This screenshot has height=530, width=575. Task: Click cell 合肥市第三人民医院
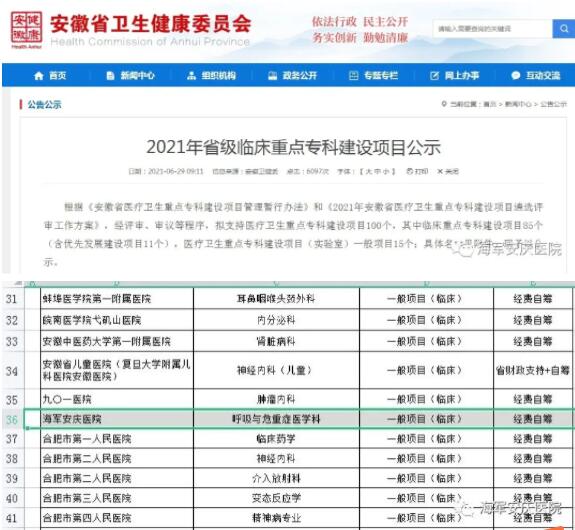coord(117,498)
